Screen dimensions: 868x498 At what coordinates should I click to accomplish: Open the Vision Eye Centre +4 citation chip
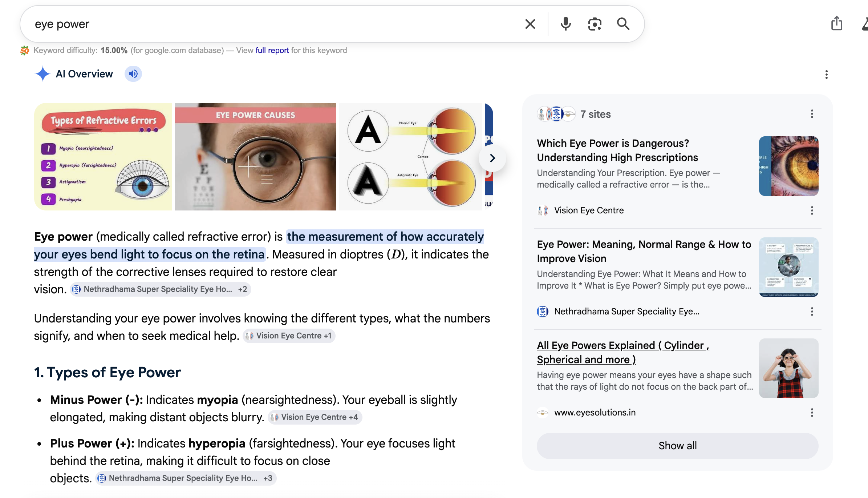[315, 417]
